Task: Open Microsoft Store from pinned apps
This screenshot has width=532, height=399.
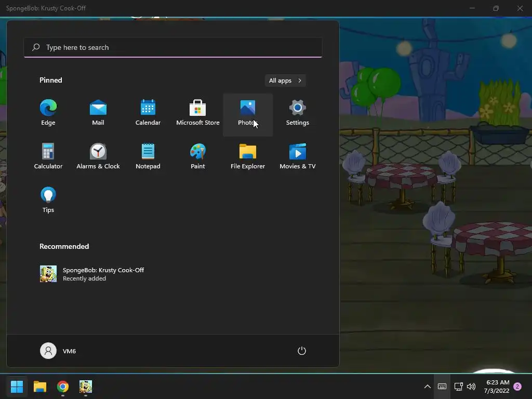Action: (198, 113)
